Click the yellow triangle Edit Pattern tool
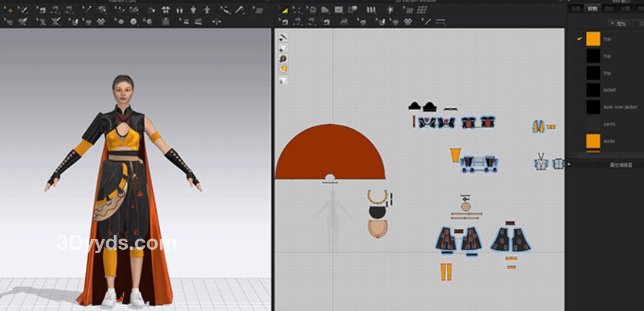 tap(284, 10)
